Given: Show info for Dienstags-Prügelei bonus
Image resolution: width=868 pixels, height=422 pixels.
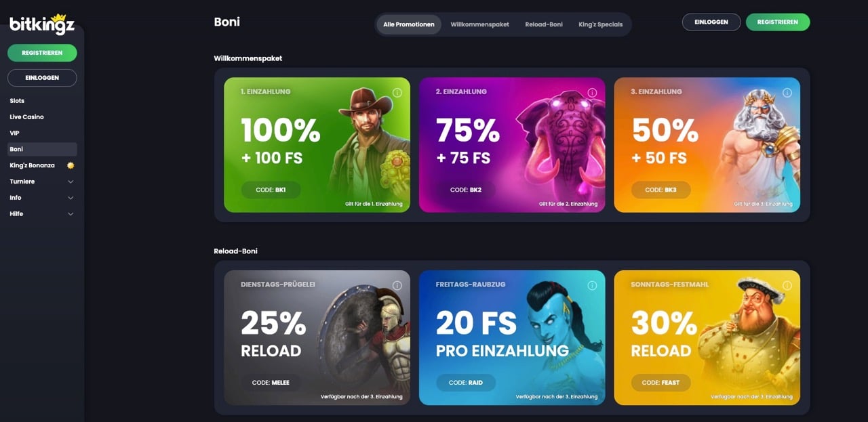Looking at the screenshot, I should (x=397, y=286).
